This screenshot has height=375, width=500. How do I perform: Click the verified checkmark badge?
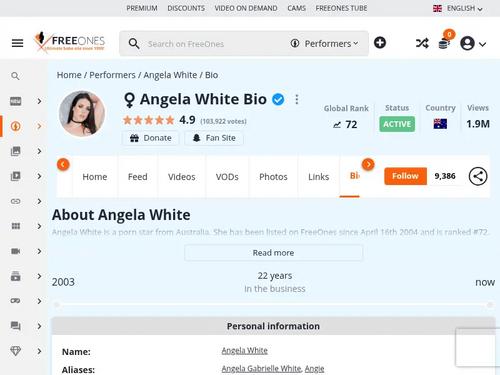pyautogui.click(x=278, y=99)
